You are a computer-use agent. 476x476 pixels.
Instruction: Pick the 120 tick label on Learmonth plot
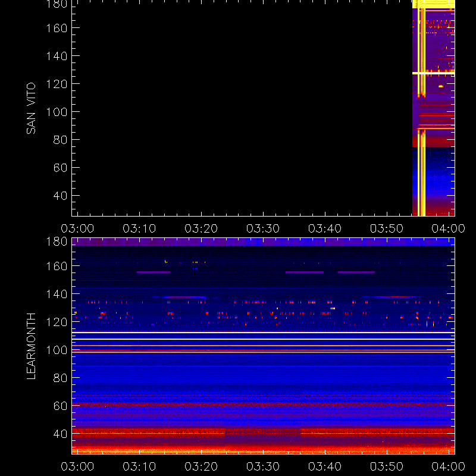tap(57, 322)
